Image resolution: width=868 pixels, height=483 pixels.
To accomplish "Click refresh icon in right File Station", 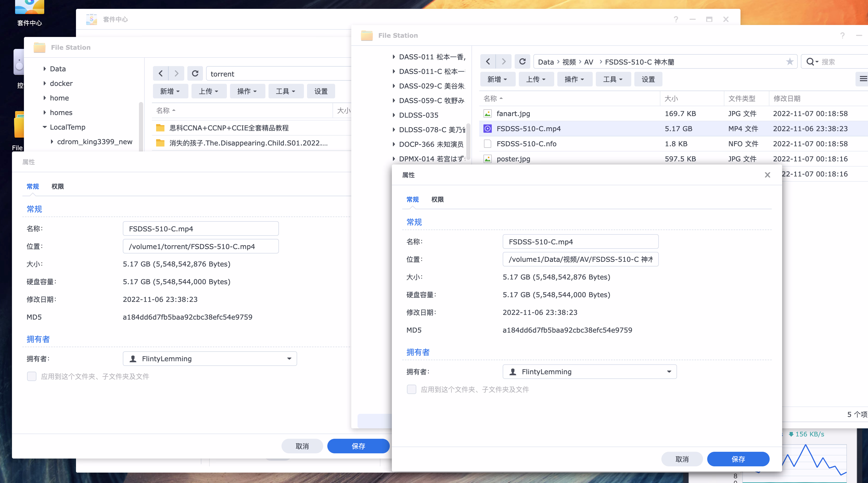I will coord(522,62).
